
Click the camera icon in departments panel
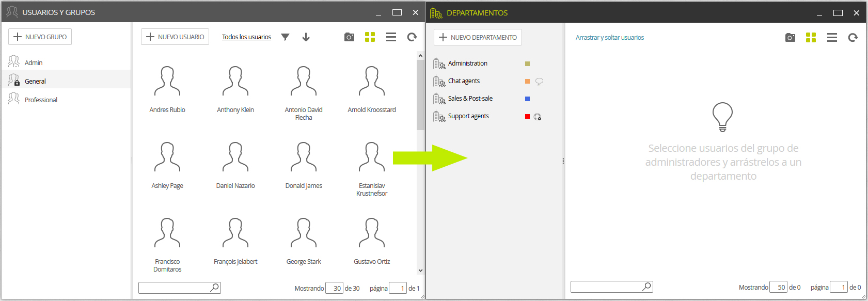[790, 37]
